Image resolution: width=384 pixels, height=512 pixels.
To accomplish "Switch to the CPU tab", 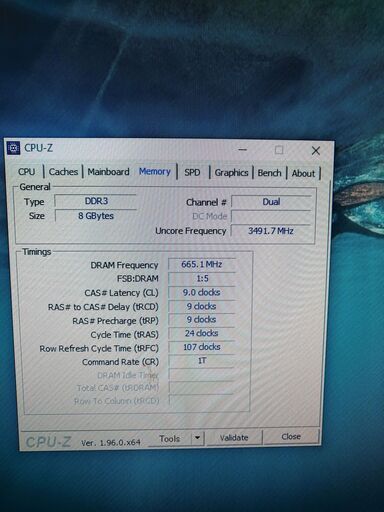I will pos(27,172).
